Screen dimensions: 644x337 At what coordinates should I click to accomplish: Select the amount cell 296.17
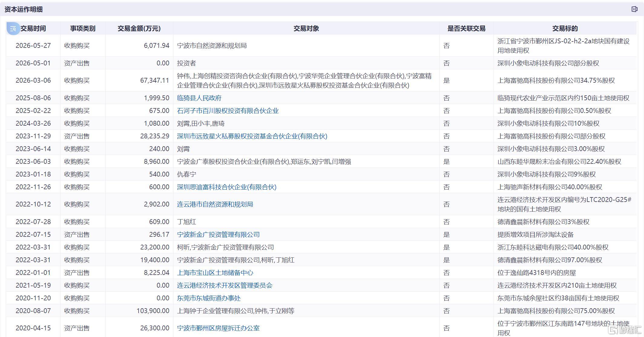point(159,235)
